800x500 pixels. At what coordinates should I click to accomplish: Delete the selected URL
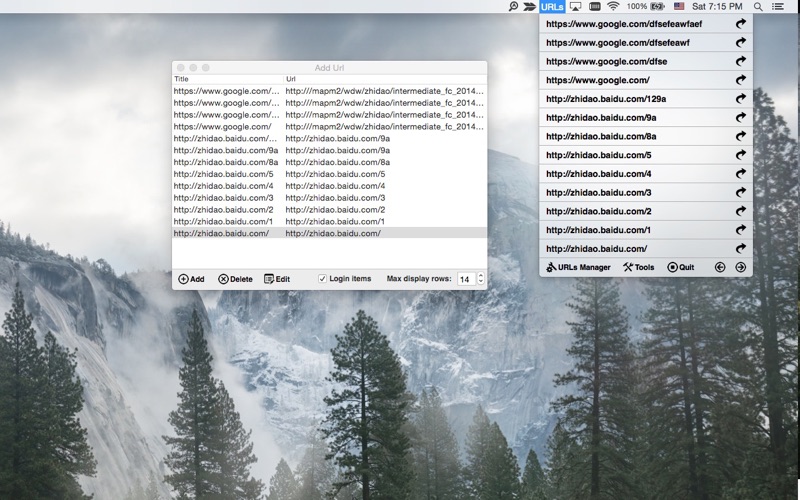[235, 279]
